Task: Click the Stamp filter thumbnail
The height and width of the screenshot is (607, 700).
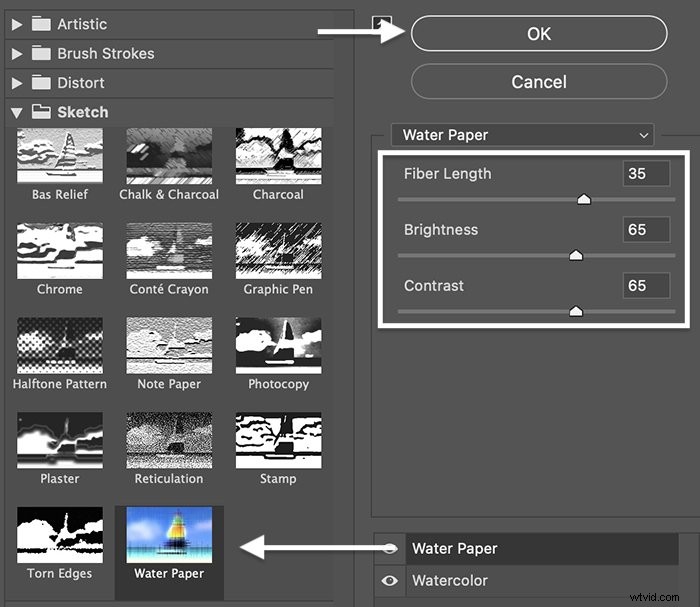Action: click(279, 440)
